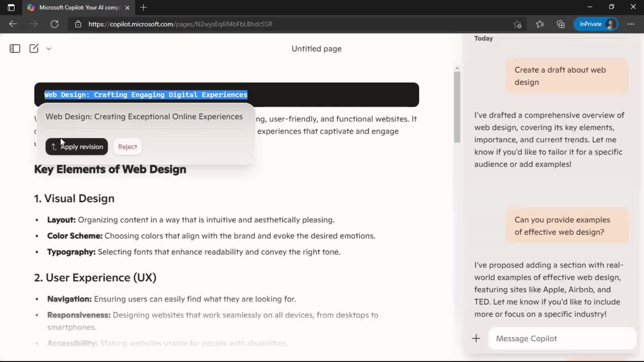Add this page to favorites
This screenshot has width=644, height=362.
click(518, 24)
